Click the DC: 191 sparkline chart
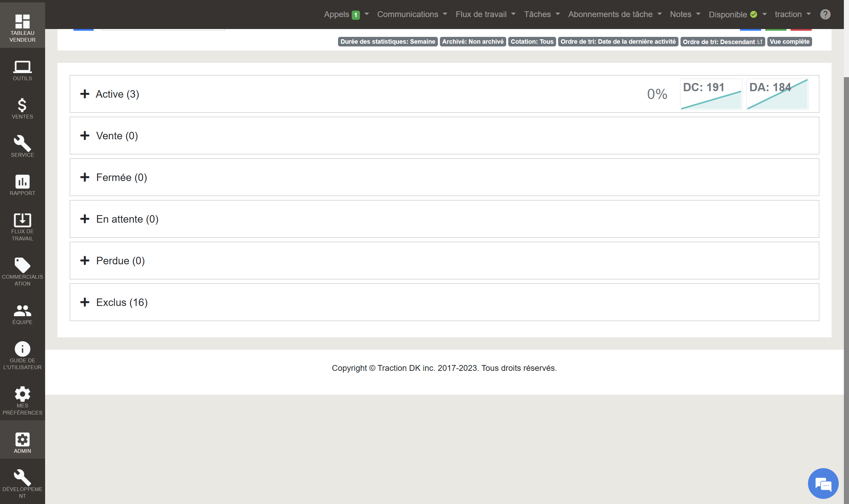 coord(711,94)
